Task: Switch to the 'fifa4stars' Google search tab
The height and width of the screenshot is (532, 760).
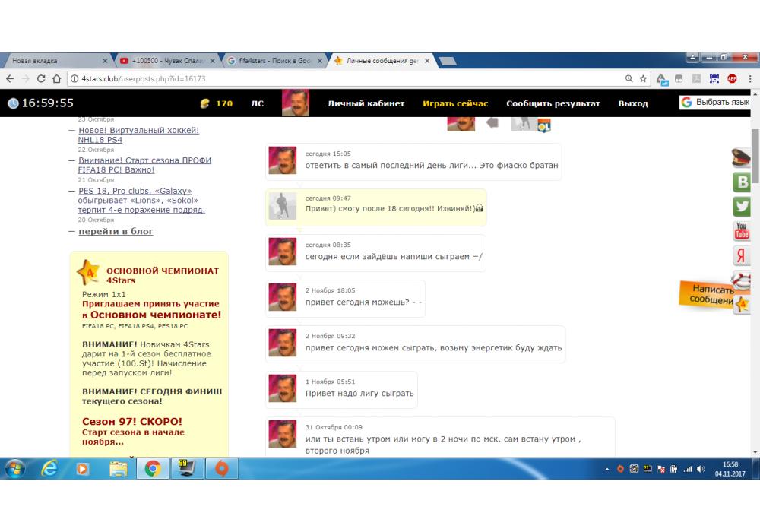Action: click(275, 61)
